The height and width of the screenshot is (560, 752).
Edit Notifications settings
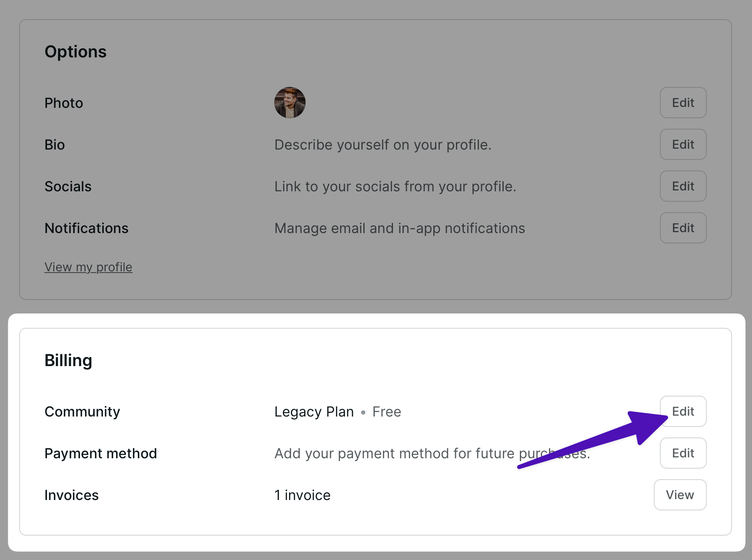pos(683,228)
